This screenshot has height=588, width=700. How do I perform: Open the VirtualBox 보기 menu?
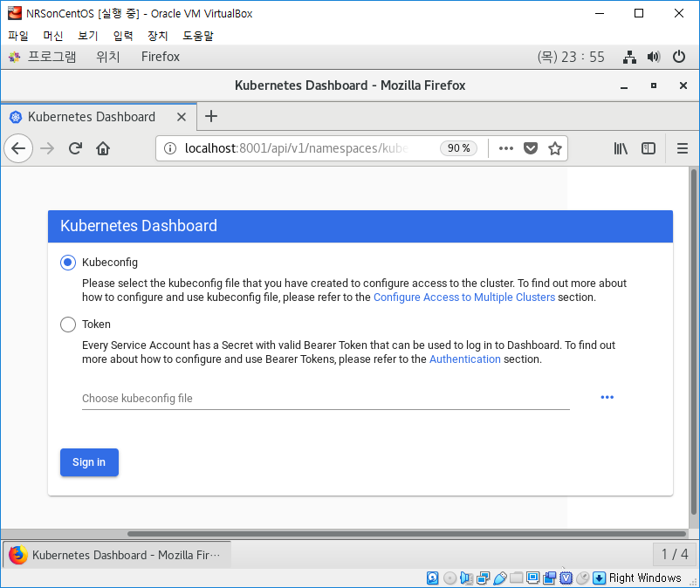[x=88, y=36]
